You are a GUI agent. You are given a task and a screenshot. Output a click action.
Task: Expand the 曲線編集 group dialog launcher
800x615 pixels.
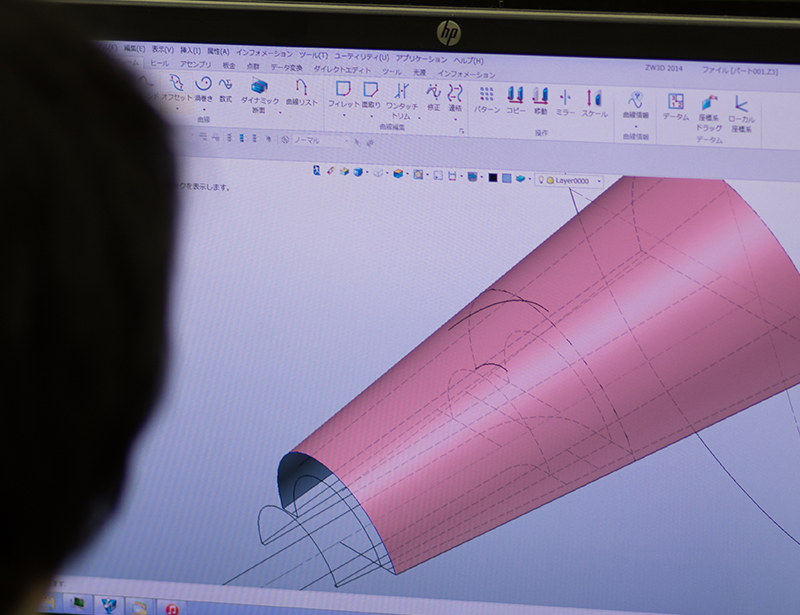(462, 131)
